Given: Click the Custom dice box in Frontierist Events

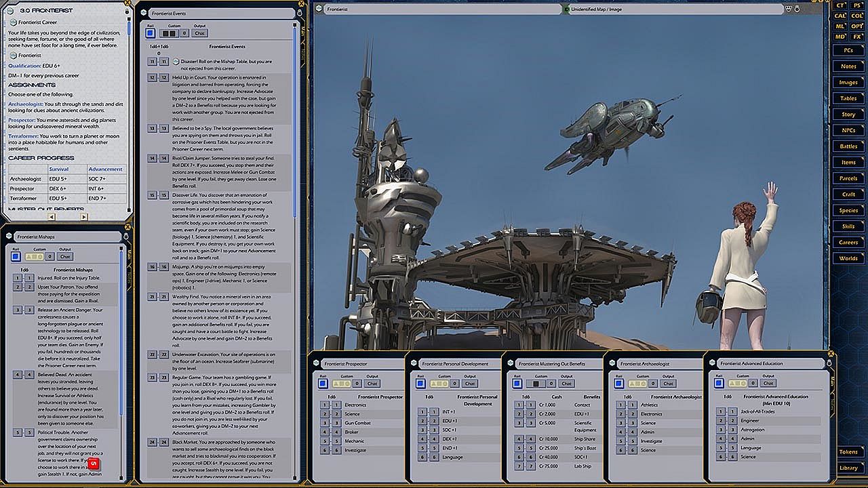Looking at the screenshot, I should [170, 33].
